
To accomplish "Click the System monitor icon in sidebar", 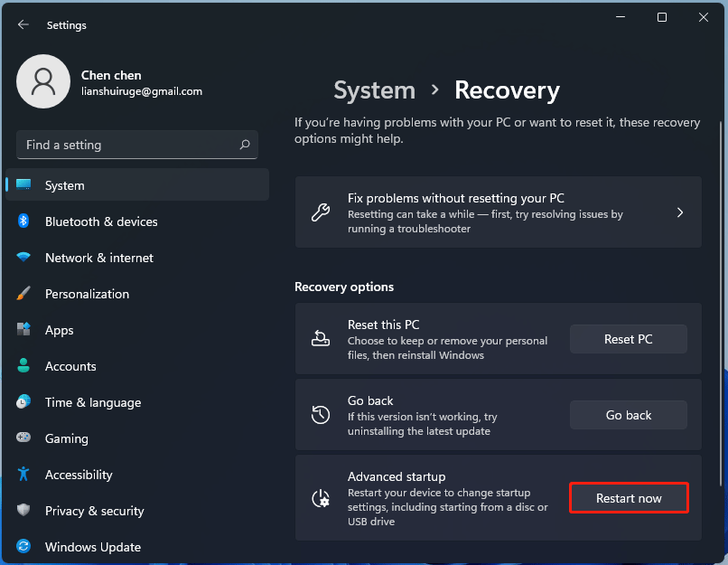I will [x=23, y=185].
